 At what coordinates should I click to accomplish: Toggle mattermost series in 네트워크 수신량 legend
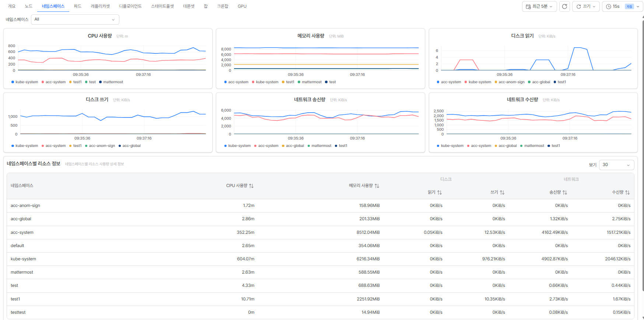coord(532,146)
